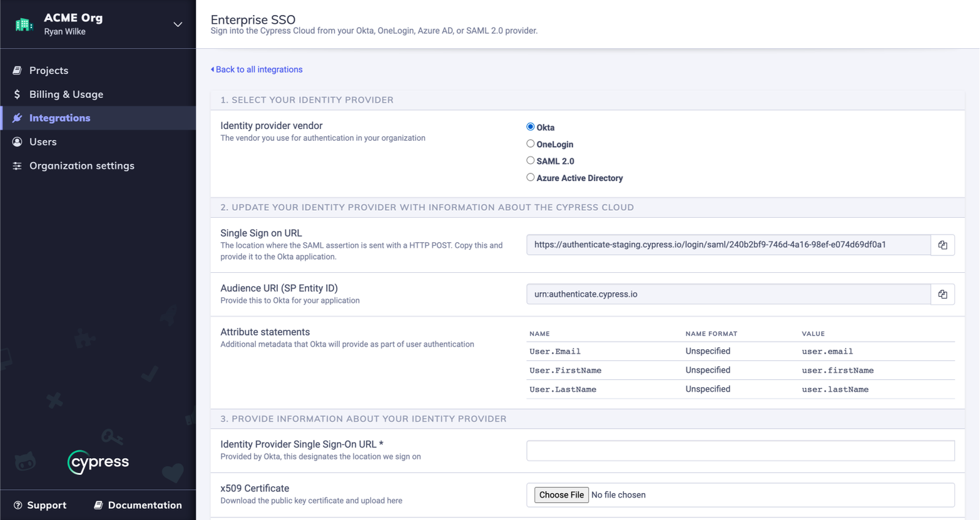Select Azure Active Directory radio button
The image size is (980, 520).
pyautogui.click(x=530, y=177)
